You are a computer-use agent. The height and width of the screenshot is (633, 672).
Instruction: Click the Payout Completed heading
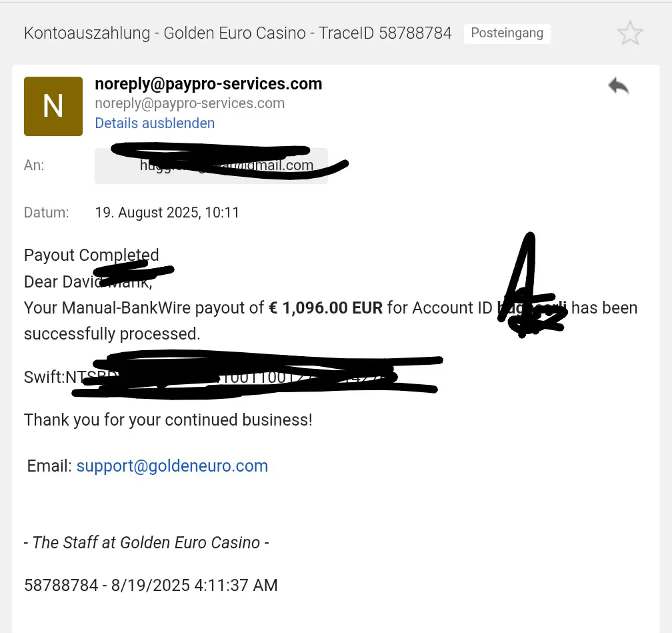point(91,255)
